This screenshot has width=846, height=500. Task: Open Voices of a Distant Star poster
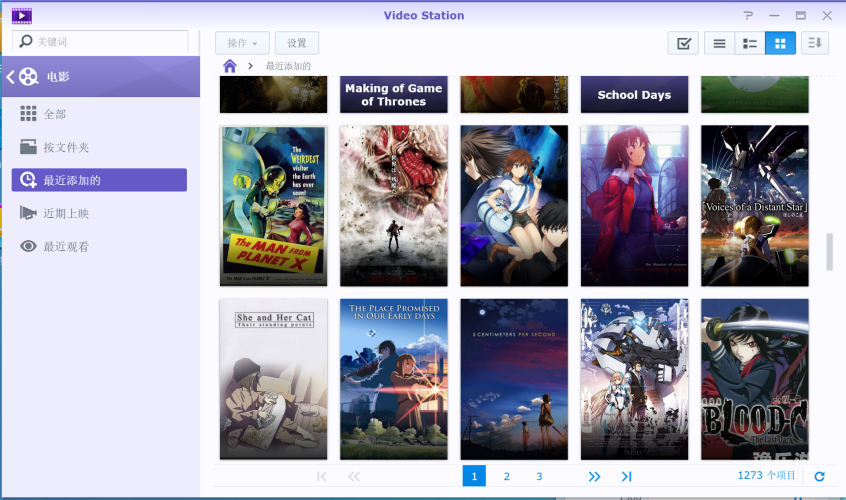tap(755, 206)
